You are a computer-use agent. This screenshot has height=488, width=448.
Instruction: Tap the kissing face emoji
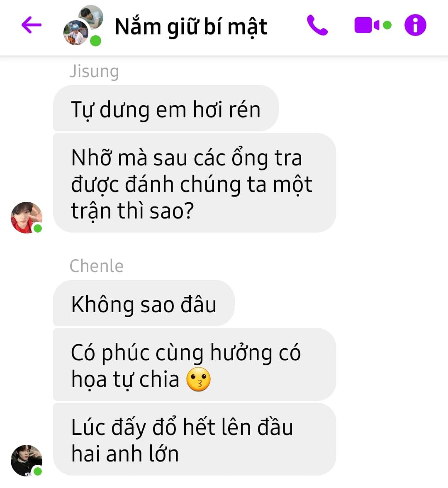tap(198, 379)
